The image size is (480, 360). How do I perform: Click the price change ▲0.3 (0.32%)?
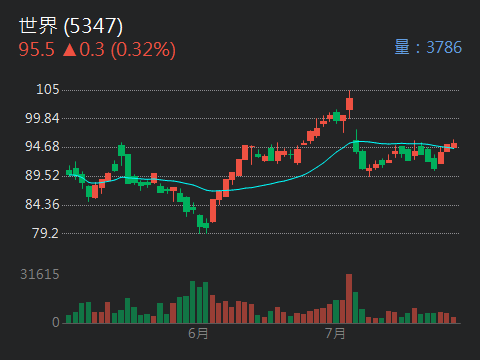click(119, 50)
